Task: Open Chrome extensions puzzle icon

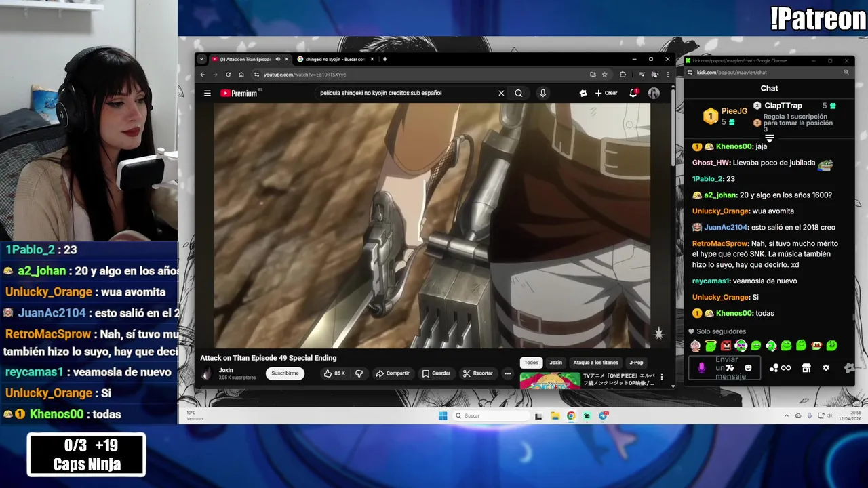Action: tap(623, 75)
